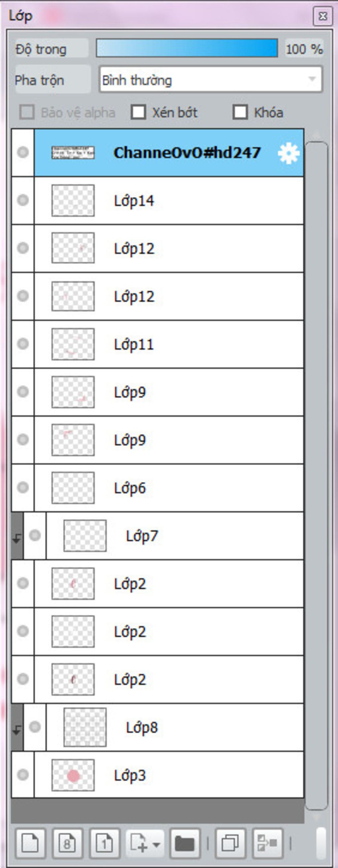This screenshot has height=868, width=338.
Task: Click the layer list vertical scrollbar
Action: (317, 476)
